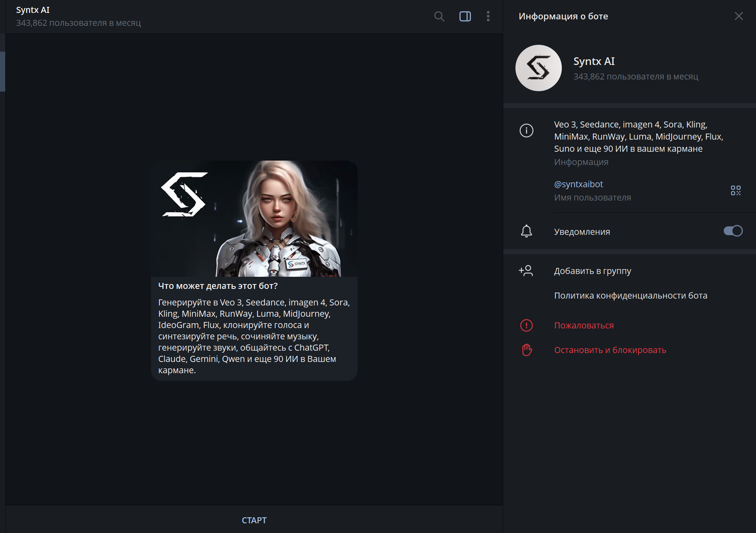Click the add-user icon for groups
The image size is (756, 533).
tap(526, 271)
